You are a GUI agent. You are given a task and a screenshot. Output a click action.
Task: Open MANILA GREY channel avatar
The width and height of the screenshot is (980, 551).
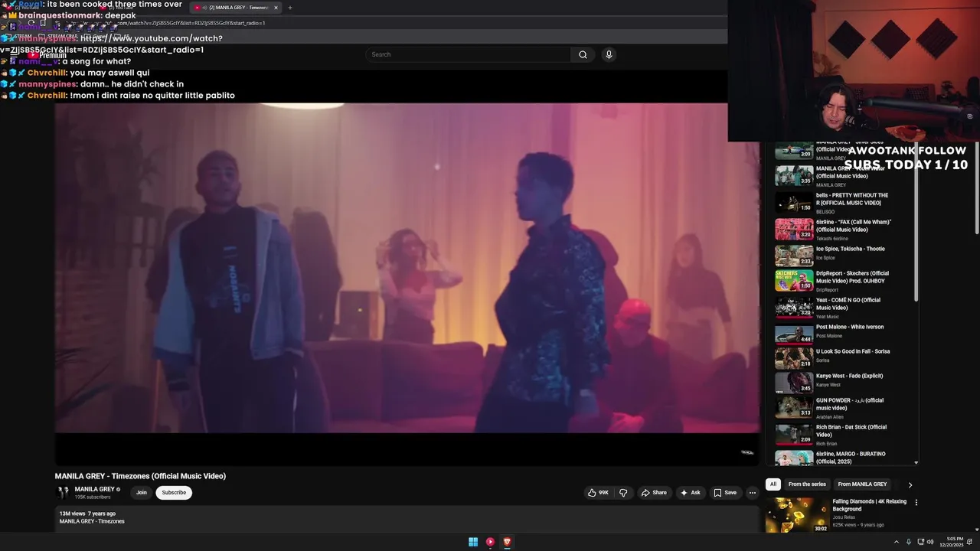(x=63, y=493)
